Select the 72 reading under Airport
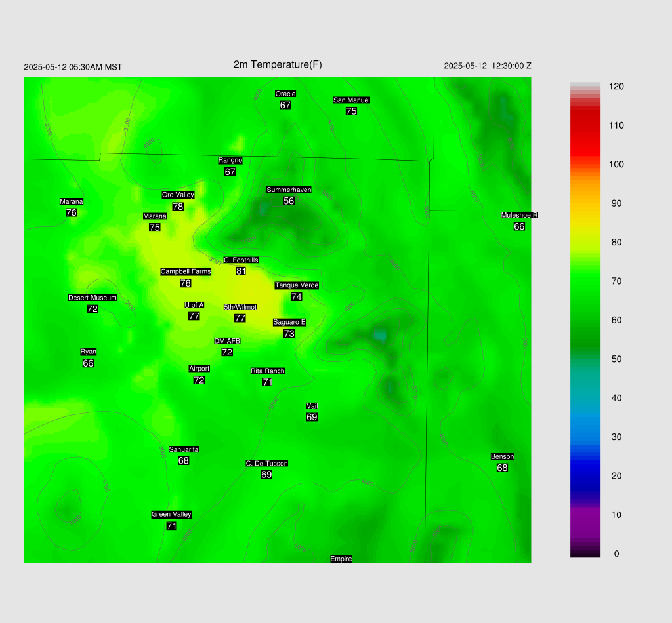This screenshot has height=623, width=672. [199, 380]
